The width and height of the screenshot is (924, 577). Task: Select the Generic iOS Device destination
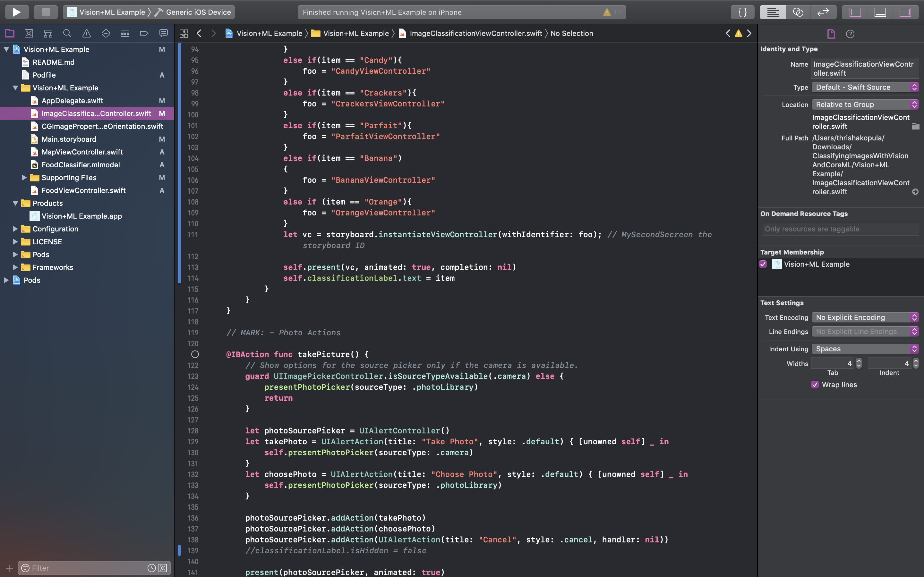(198, 12)
